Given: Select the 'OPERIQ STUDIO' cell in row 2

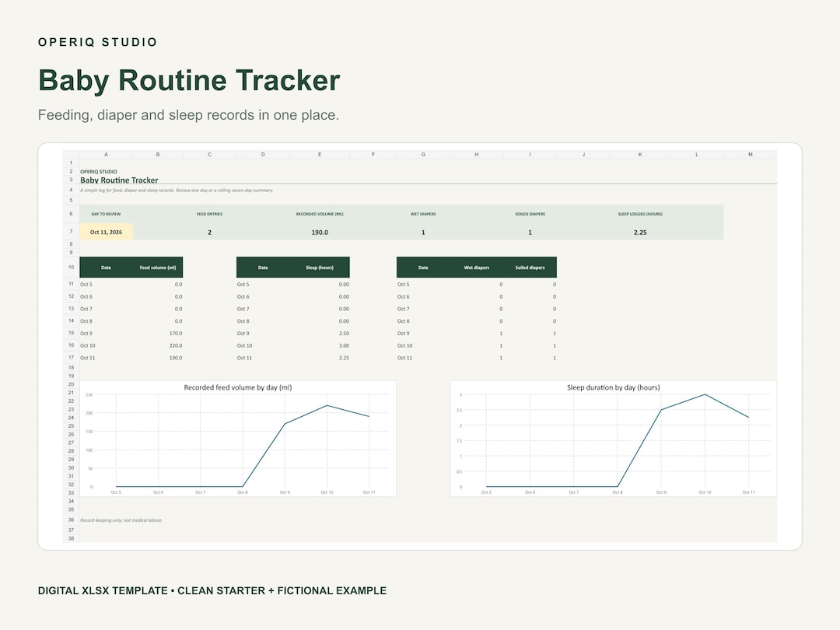Looking at the screenshot, I should [99, 172].
